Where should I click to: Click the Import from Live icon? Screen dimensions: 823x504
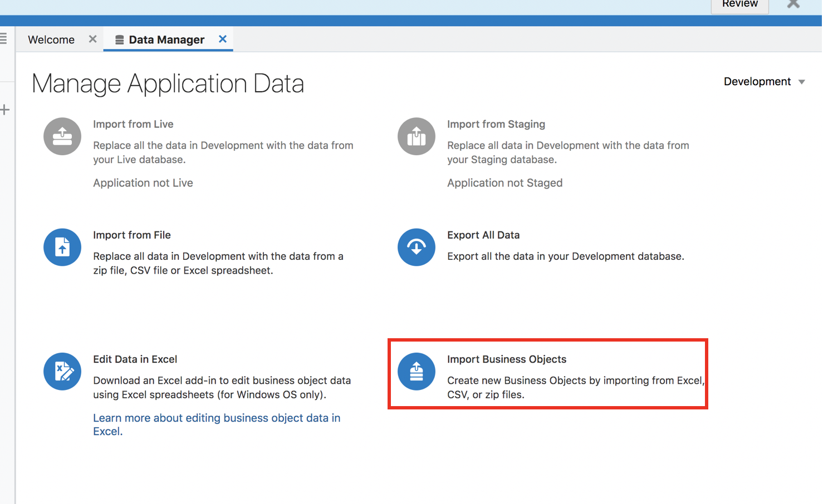[x=62, y=136]
